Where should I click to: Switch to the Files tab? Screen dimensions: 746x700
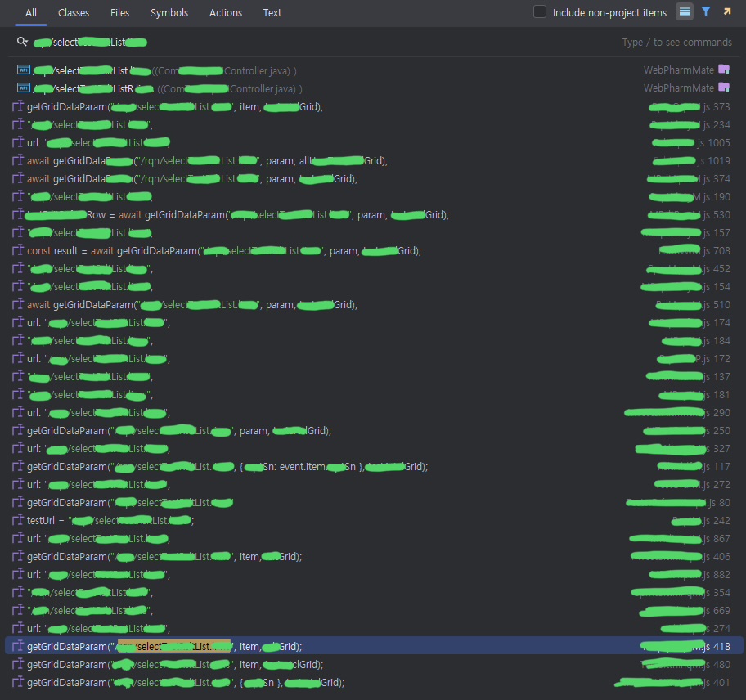[x=119, y=13]
